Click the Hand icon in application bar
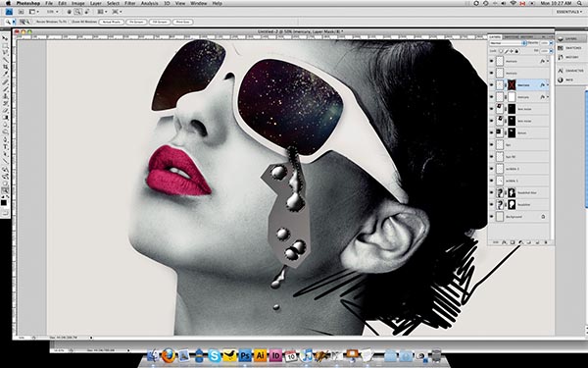The width and height of the screenshot is (588, 368). [x=70, y=12]
